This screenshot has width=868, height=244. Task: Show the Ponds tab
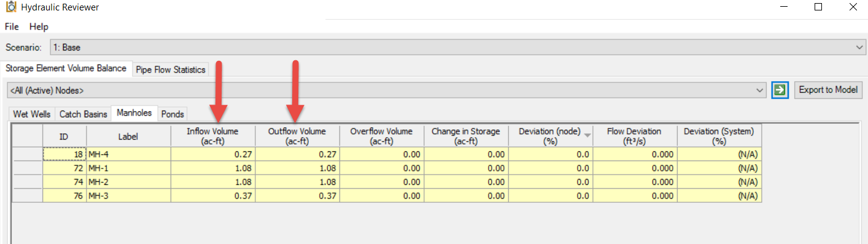coord(172,114)
